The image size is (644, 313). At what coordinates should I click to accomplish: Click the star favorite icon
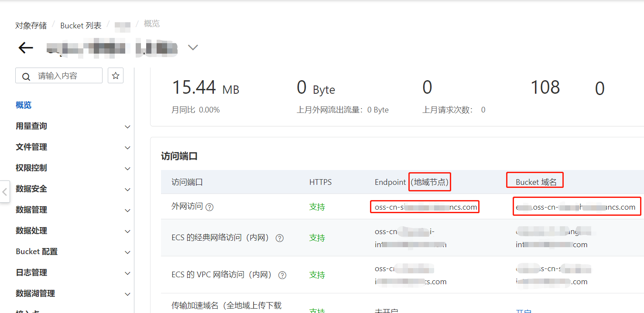click(x=116, y=76)
